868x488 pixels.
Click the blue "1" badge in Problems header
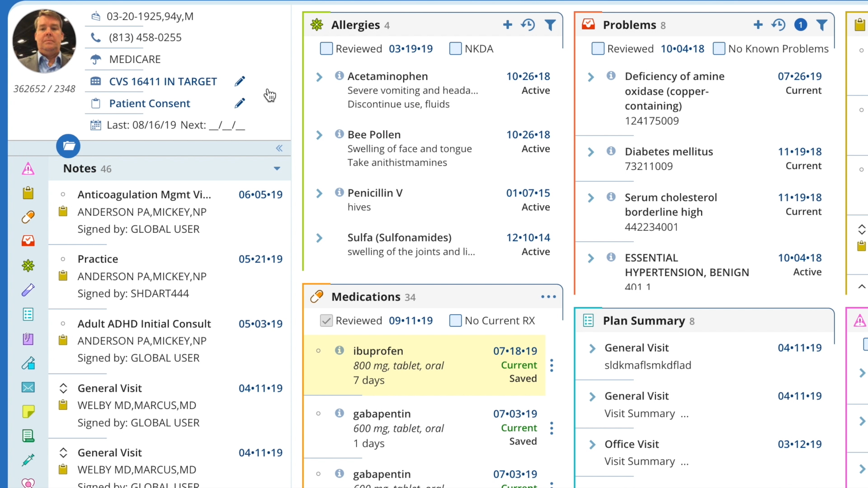[x=801, y=25]
